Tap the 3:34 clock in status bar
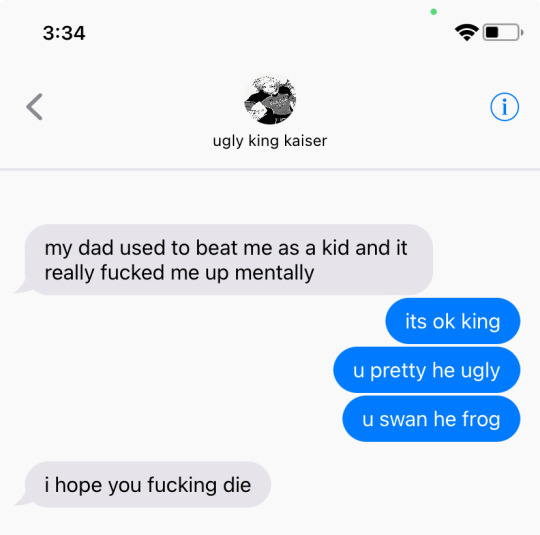The height and width of the screenshot is (535, 540). (64, 33)
